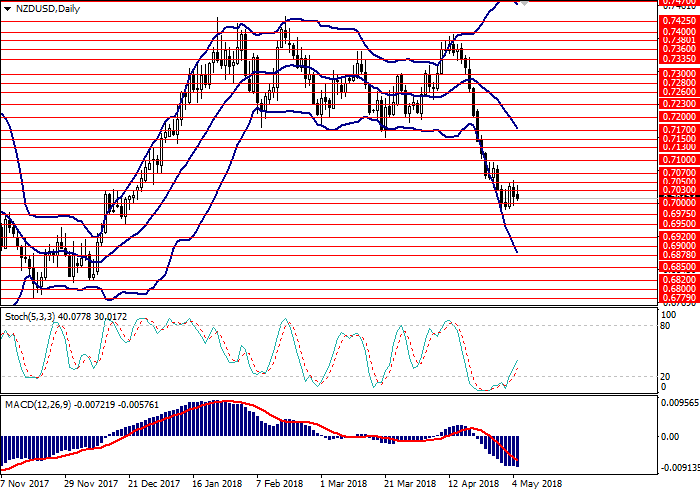Image resolution: width=700 pixels, height=489 pixels.
Task: Click the red MACD signal line peak
Action: tap(225, 402)
